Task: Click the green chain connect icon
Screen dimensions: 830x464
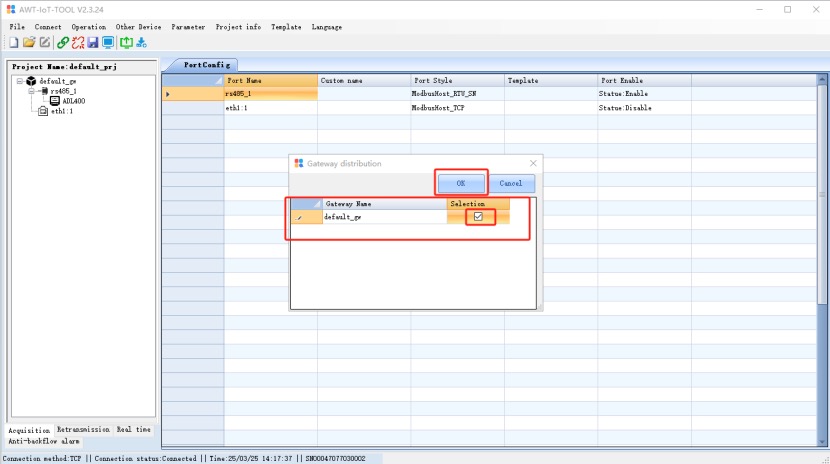Action: 63,42
